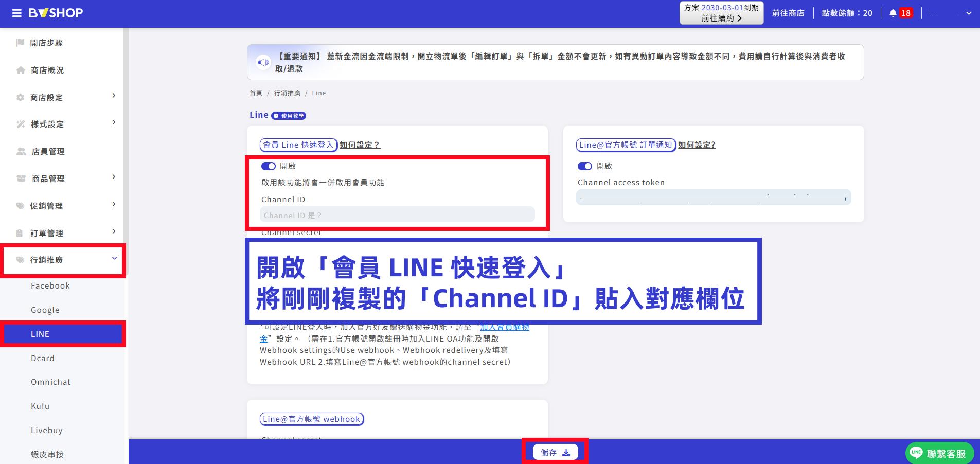Click the 開店步驟 flag icon

point(21,43)
